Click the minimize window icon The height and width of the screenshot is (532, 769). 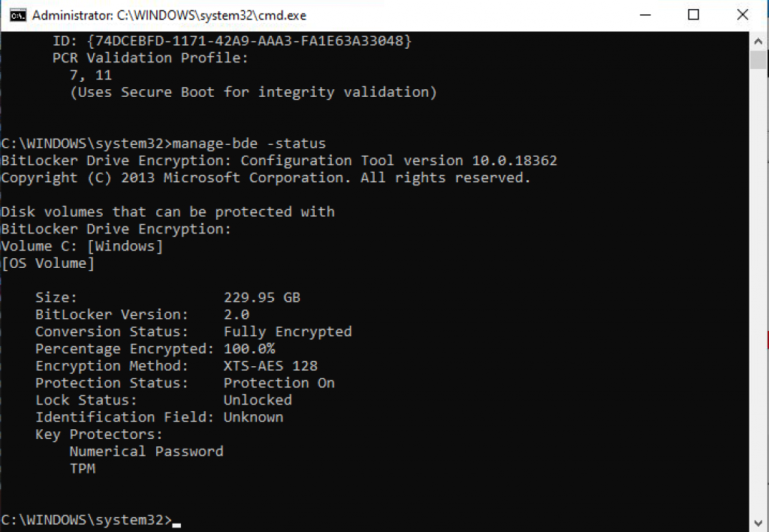click(644, 14)
